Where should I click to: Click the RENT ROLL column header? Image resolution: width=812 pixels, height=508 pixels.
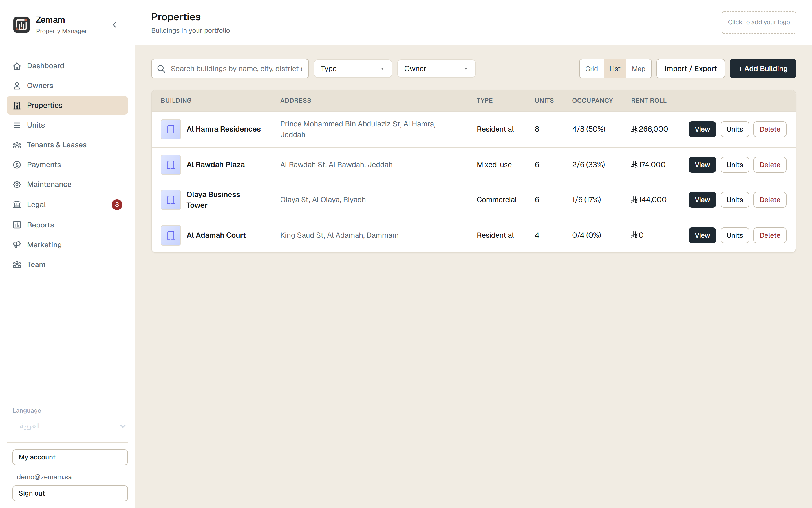(x=648, y=101)
